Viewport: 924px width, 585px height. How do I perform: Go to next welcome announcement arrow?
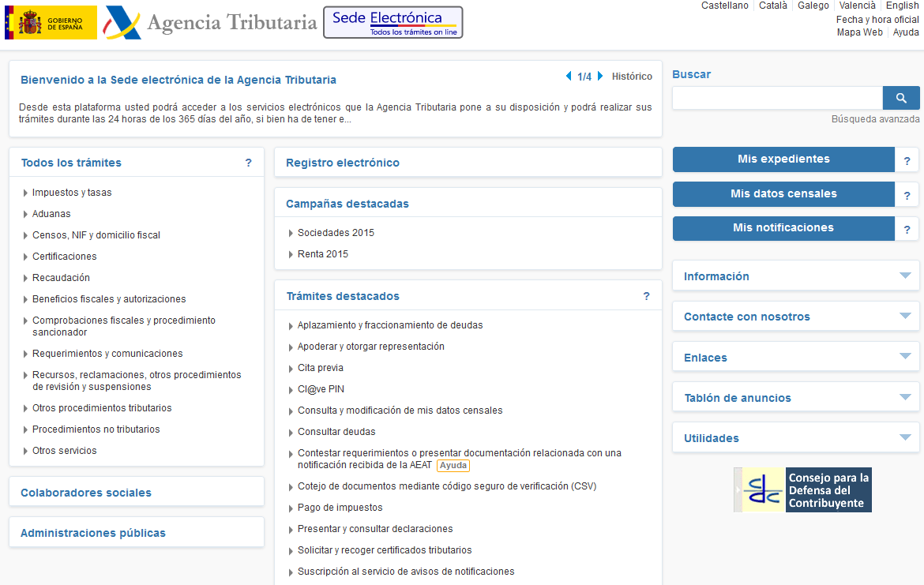(x=600, y=76)
